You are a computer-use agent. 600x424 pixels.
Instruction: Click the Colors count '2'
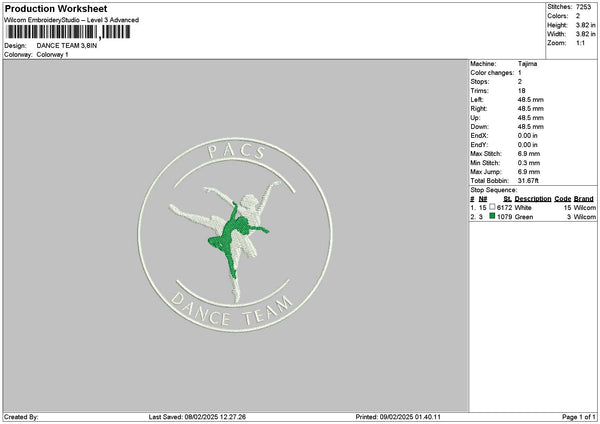(x=578, y=16)
